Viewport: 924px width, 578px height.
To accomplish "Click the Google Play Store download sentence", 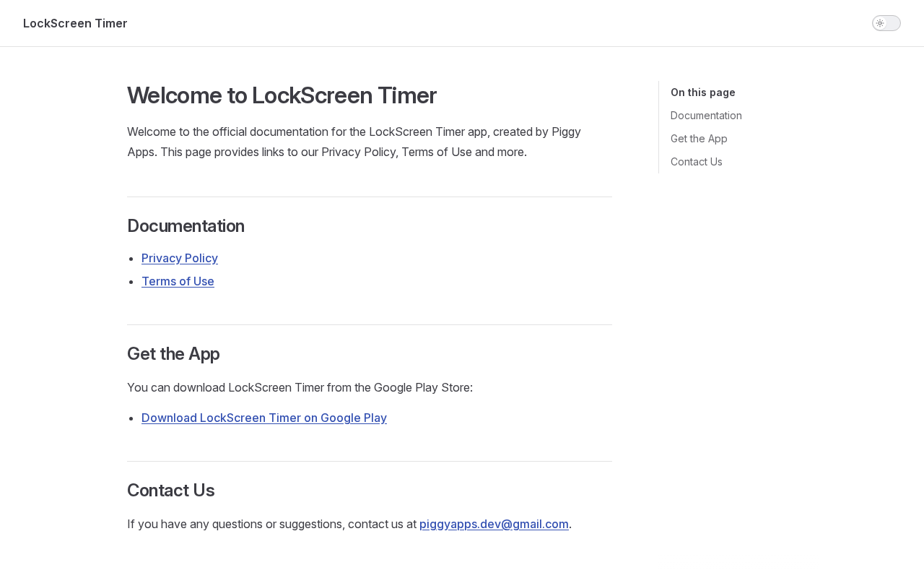I will point(300,387).
